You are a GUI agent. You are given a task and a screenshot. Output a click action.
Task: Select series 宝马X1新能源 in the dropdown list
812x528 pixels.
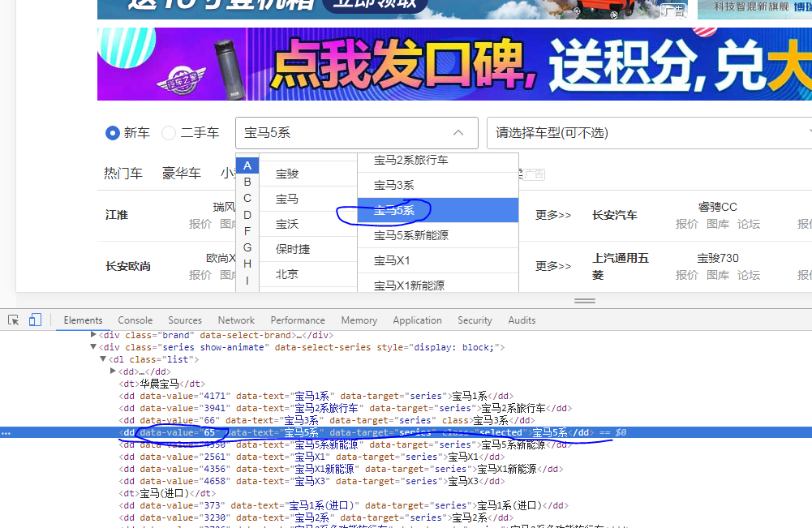(x=437, y=282)
